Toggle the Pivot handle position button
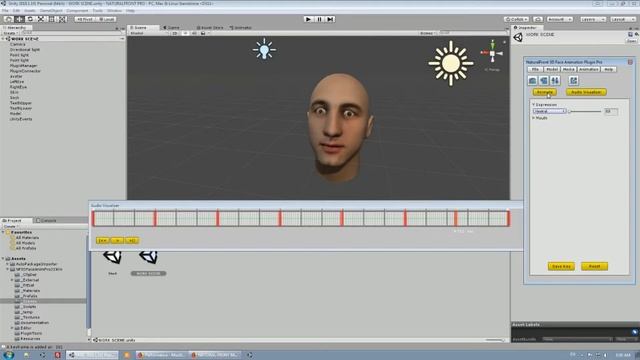The width and height of the screenshot is (640, 360). (x=85, y=19)
